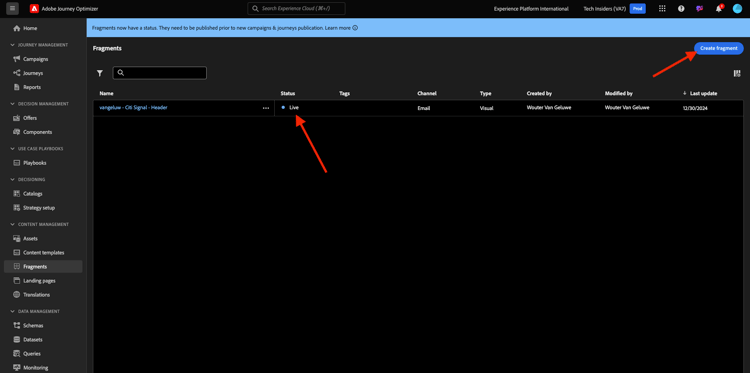Click the Monitoring sidebar icon

click(x=17, y=368)
